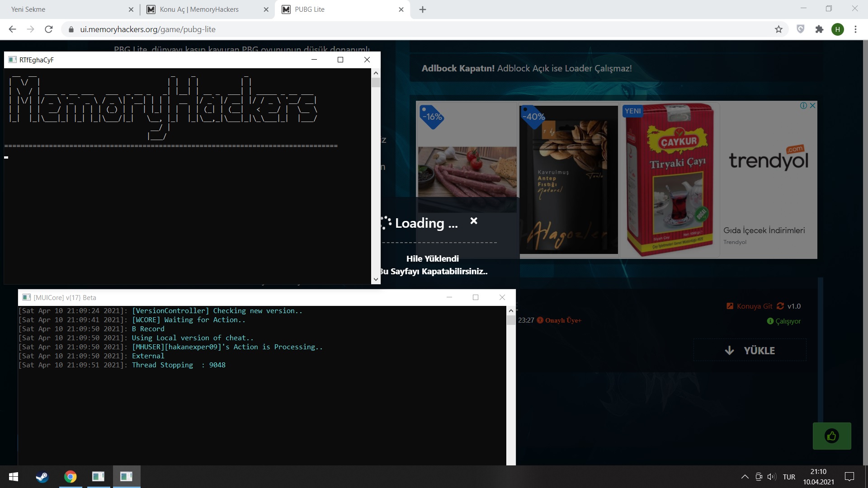Open the Chrome extensions puzzle menu
This screenshot has width=868, height=488.
[819, 29]
